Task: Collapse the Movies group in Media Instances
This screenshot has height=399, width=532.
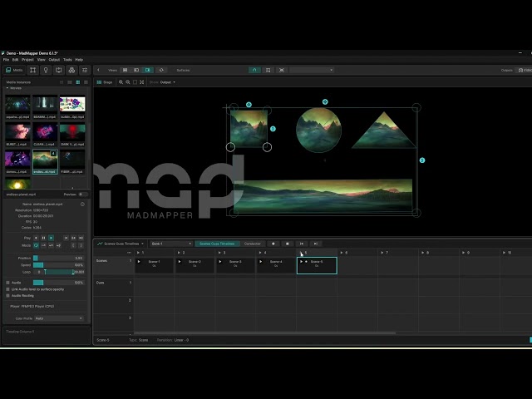Action: coord(7,88)
